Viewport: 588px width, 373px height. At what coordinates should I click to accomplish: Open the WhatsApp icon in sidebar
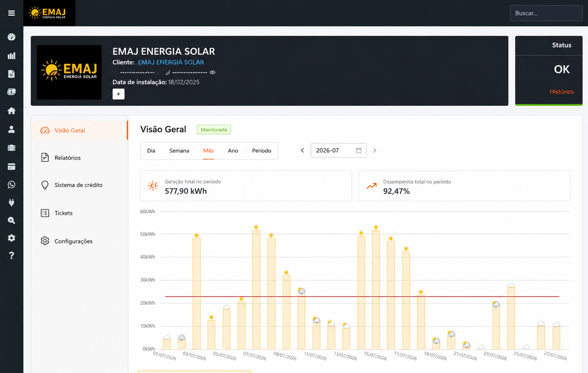coord(12,185)
